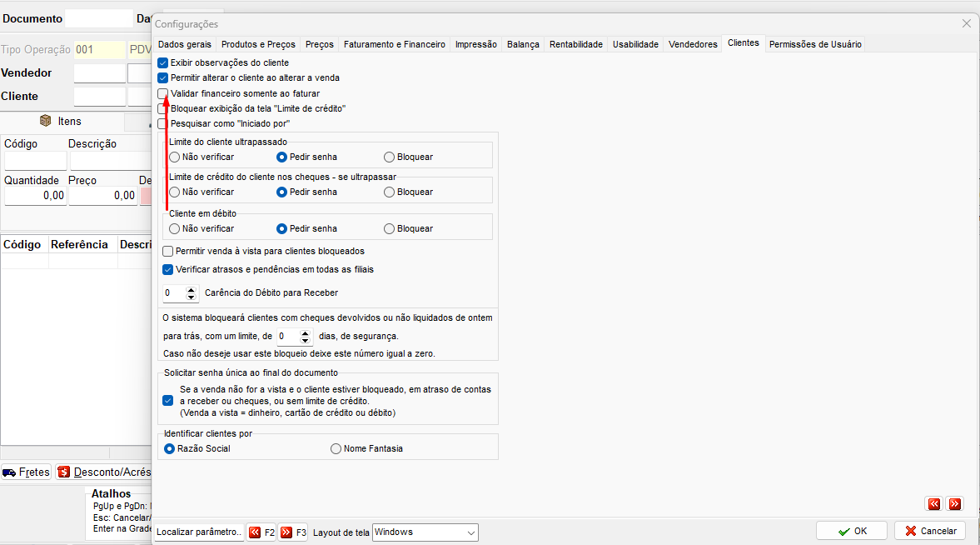
Task: Click the OK button
Action: [x=851, y=531]
